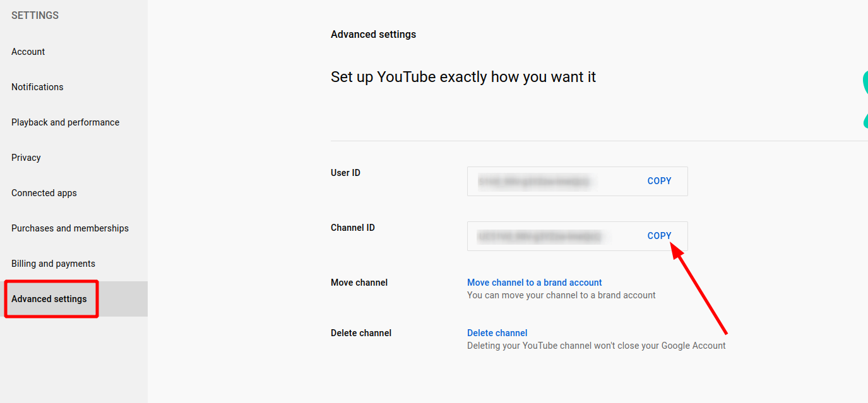Click the SETTINGS sidebar heading

(35, 15)
